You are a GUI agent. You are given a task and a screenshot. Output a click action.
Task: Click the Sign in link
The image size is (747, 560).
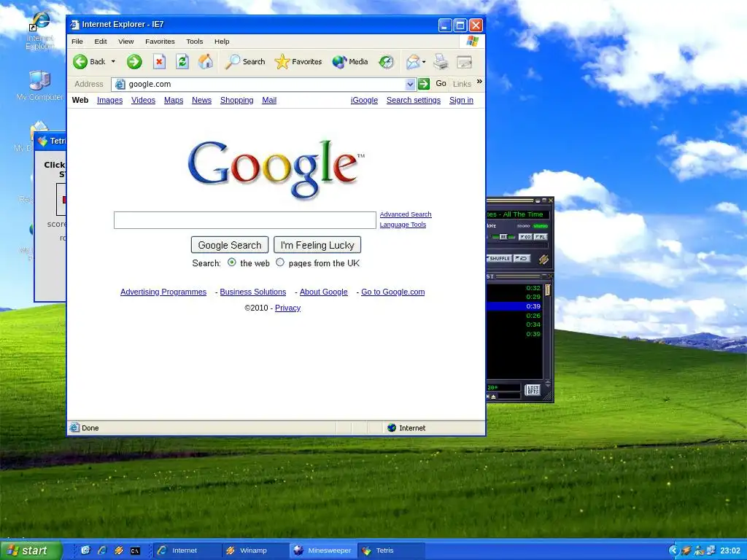[461, 100]
